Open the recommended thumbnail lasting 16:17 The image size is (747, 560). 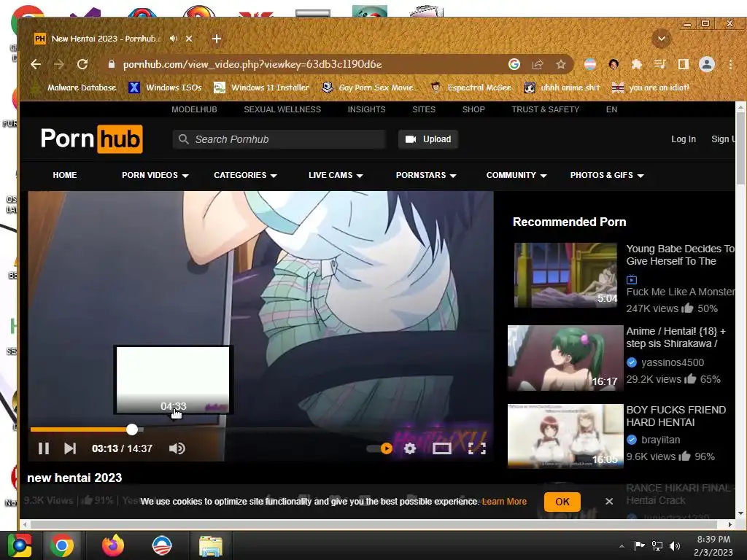(x=565, y=358)
